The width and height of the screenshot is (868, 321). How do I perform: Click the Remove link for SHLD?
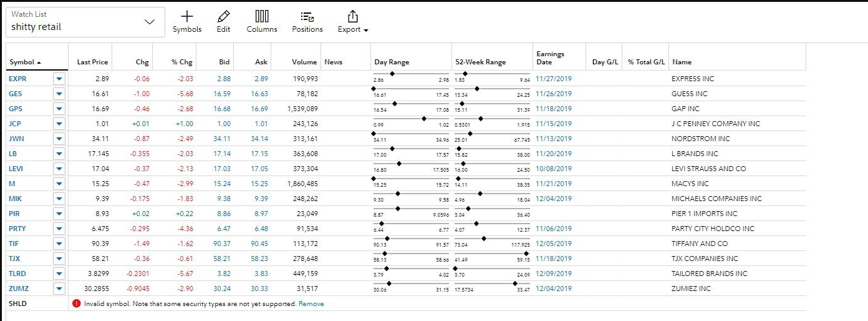(311, 304)
